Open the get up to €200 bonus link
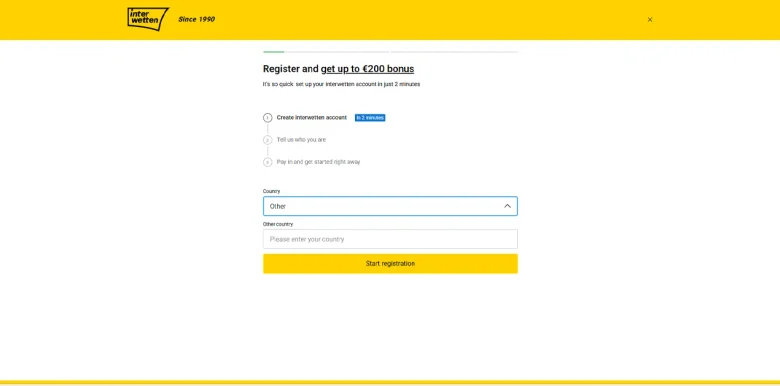The width and height of the screenshot is (780, 386). (367, 69)
